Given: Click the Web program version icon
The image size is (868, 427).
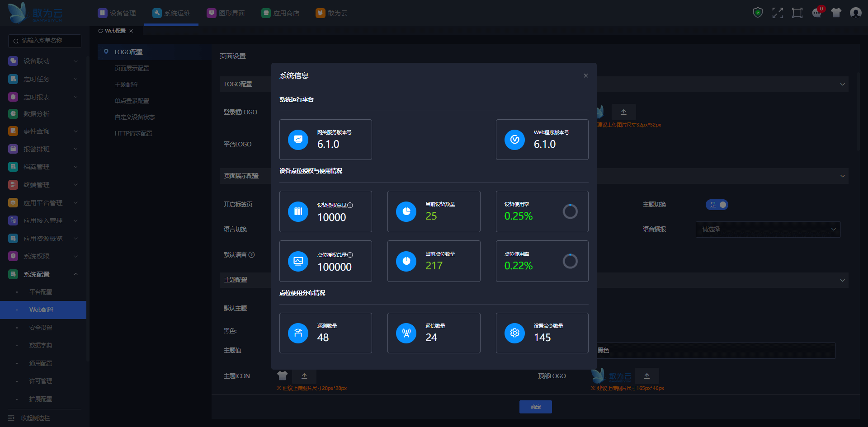Looking at the screenshot, I should pos(514,140).
